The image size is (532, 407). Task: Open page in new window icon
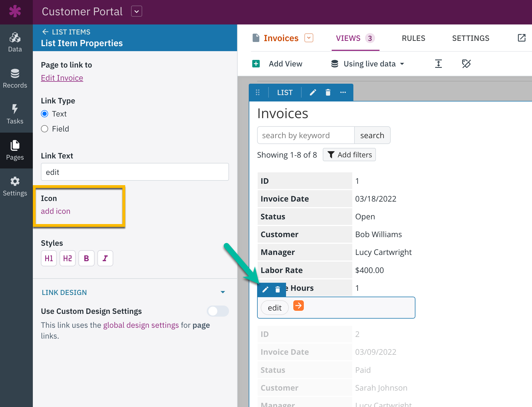(521, 38)
